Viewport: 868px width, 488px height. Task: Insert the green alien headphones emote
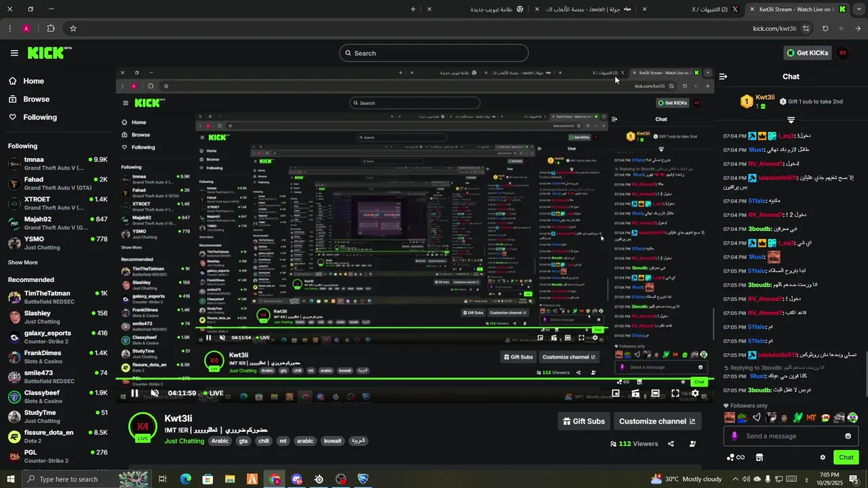tap(852, 418)
